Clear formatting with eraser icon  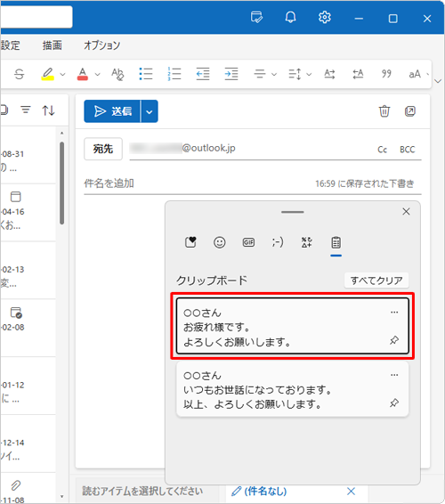pos(117,74)
